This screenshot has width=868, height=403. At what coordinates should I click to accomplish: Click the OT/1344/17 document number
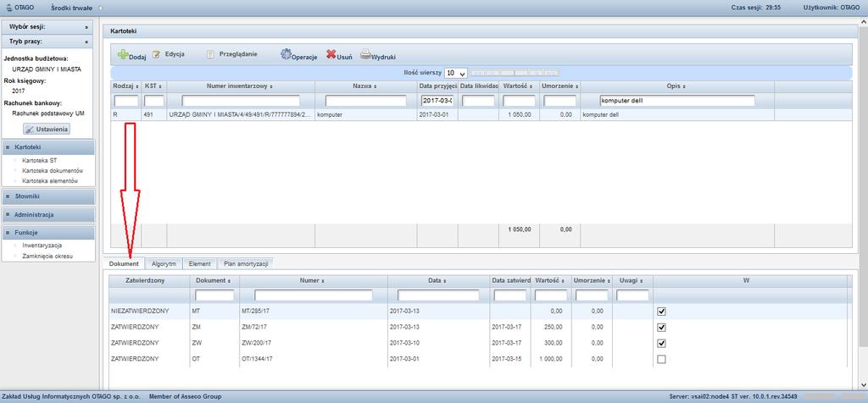click(258, 359)
